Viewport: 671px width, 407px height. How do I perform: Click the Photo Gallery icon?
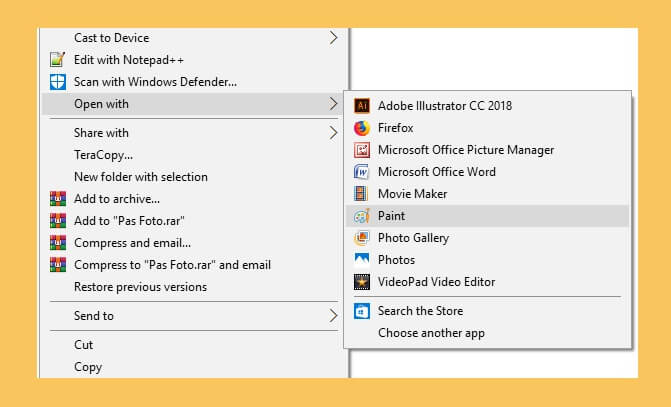click(x=362, y=238)
